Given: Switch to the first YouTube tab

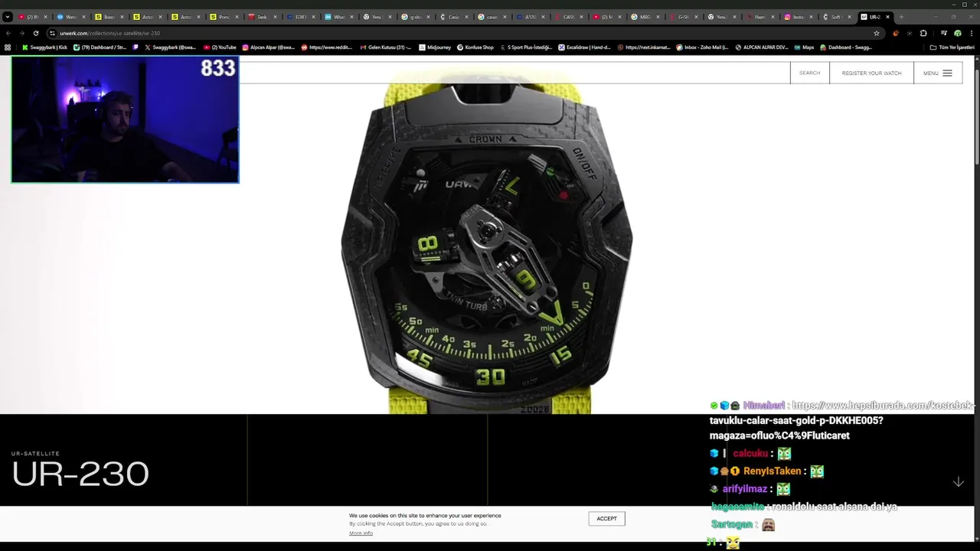Looking at the screenshot, I should 31,17.
